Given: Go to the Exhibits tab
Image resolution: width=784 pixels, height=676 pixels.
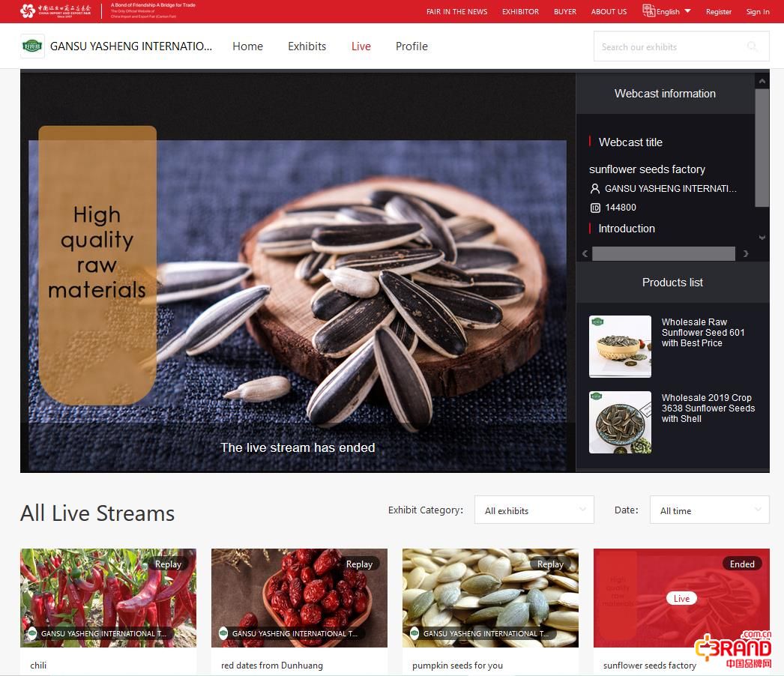Looking at the screenshot, I should pyautogui.click(x=307, y=46).
